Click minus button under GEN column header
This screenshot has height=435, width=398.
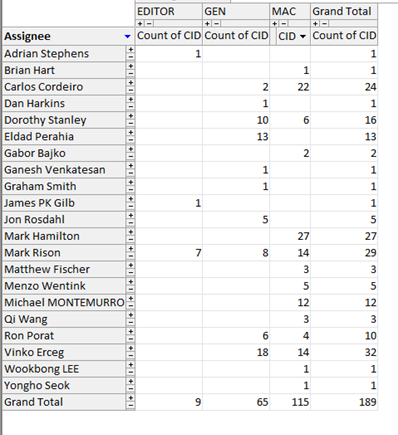coord(217,24)
